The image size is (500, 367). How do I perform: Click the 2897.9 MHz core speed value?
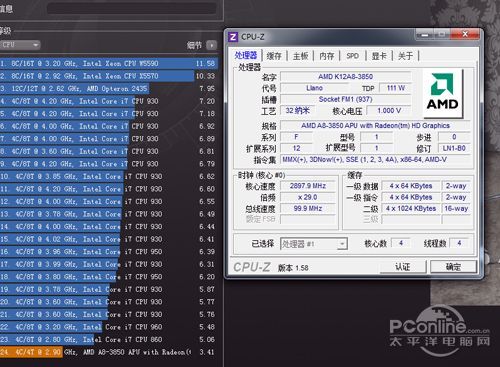[308, 186]
